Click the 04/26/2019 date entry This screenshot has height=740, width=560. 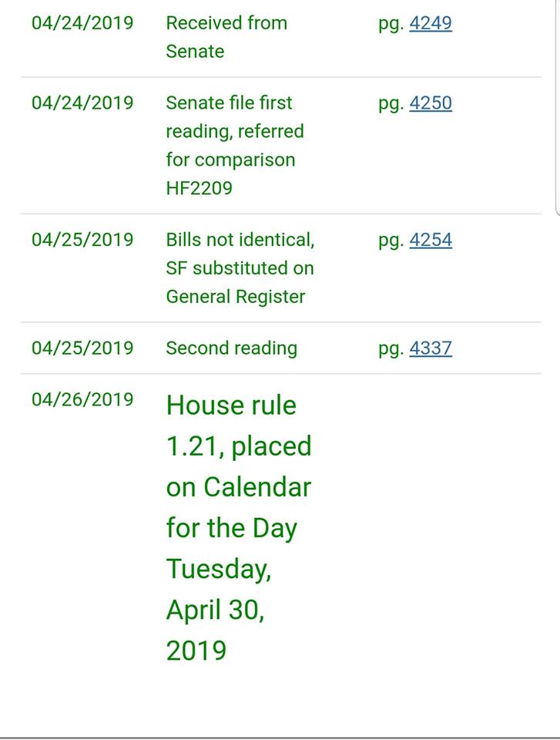point(82,400)
